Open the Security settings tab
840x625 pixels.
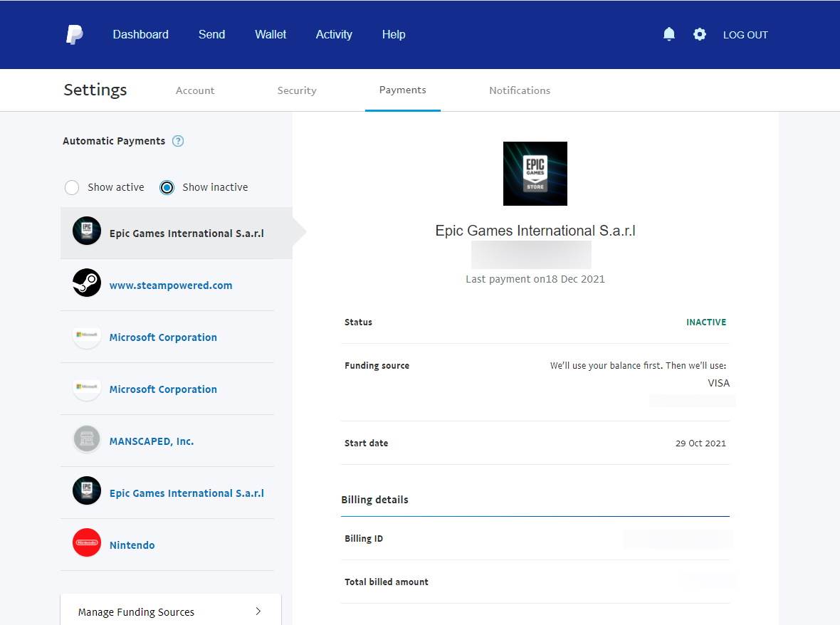click(x=297, y=90)
